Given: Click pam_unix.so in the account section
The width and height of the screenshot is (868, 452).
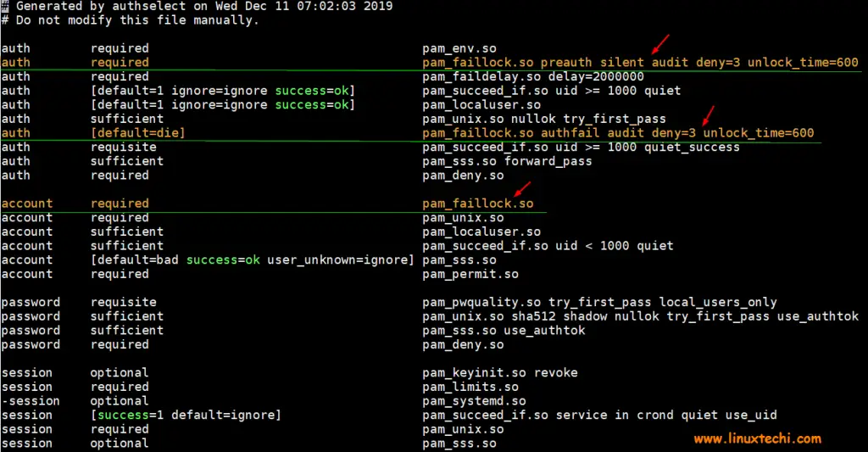Looking at the screenshot, I should [x=463, y=218].
